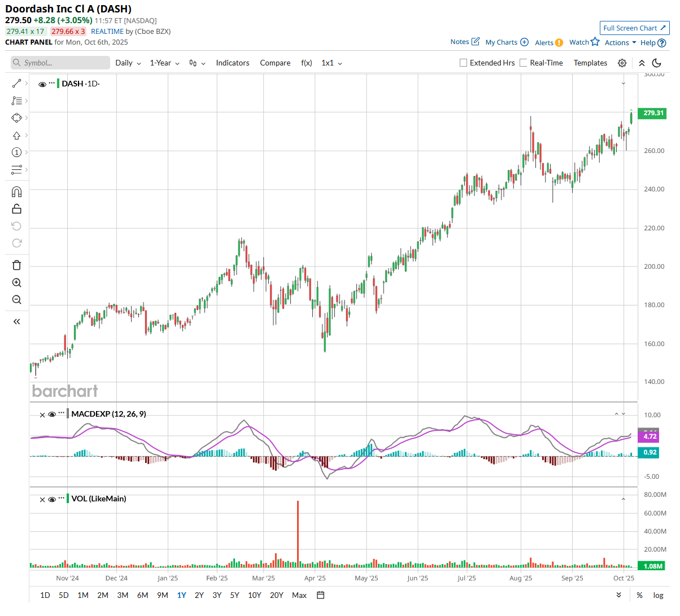Toggle percent scale mode
The width and height of the screenshot is (680, 616).
click(639, 595)
